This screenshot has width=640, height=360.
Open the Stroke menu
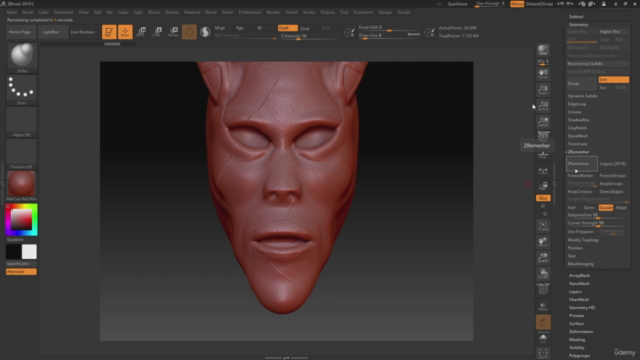point(309,12)
